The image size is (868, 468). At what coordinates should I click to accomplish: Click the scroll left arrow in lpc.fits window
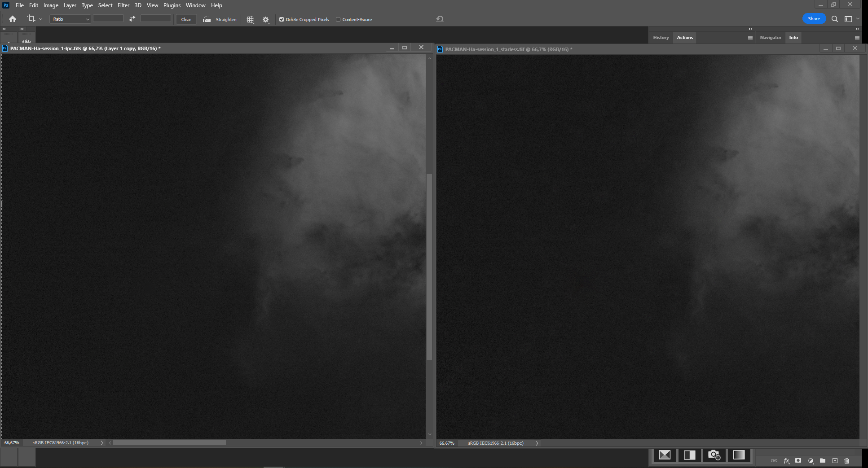pyautogui.click(x=110, y=442)
